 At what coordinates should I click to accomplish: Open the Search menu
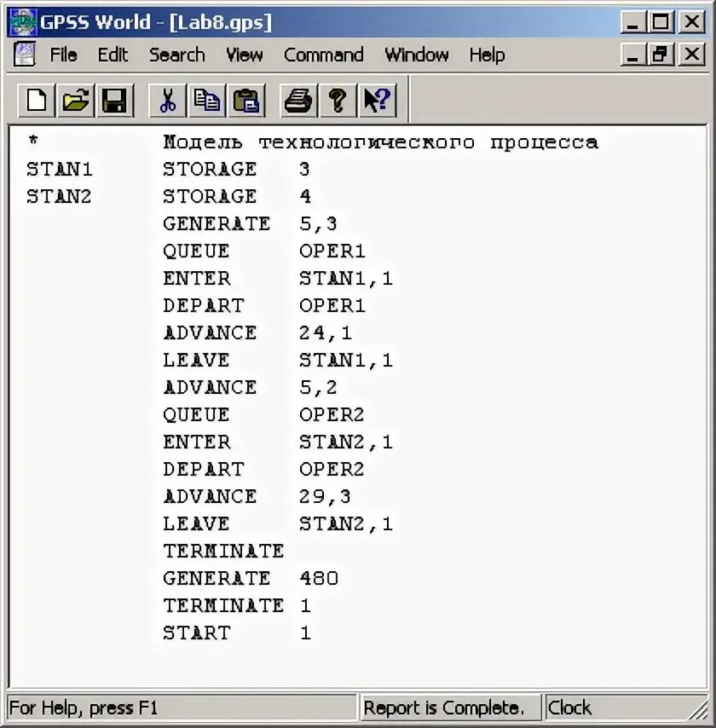point(177,55)
